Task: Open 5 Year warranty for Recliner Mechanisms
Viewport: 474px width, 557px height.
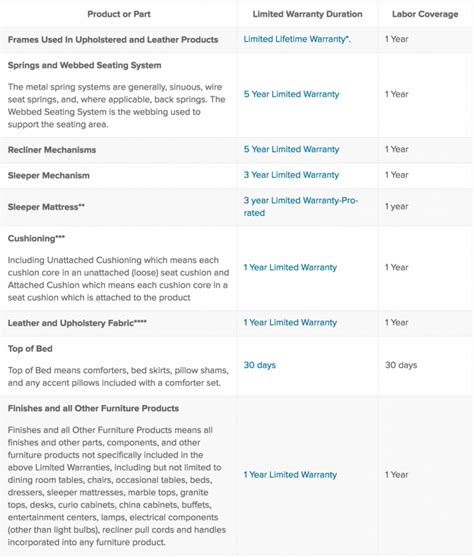Action: click(291, 149)
